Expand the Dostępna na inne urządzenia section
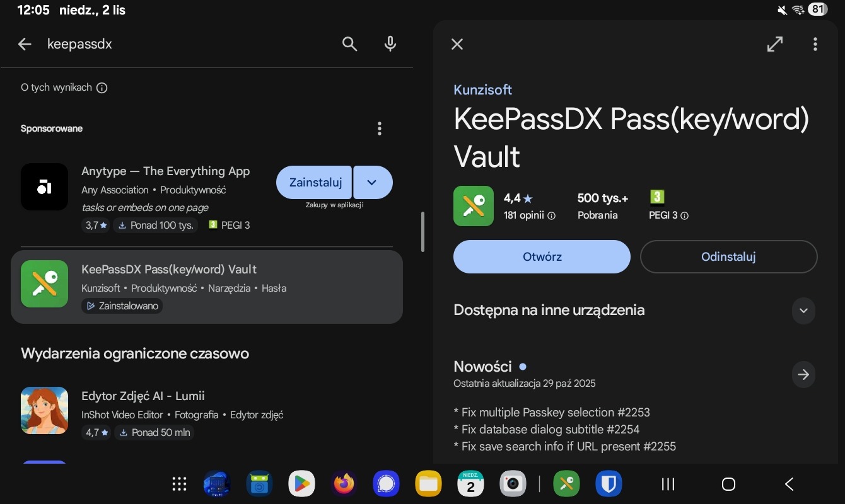 pos(803,311)
